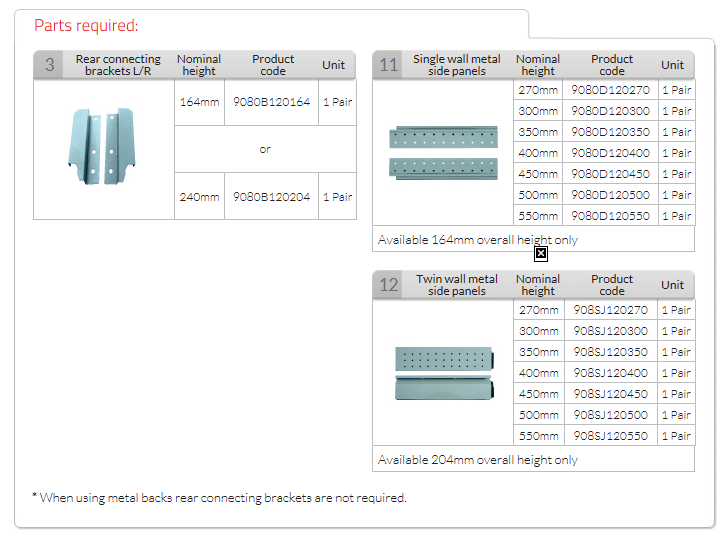Image resolution: width=728 pixels, height=540 pixels.
Task: Click the number 12 part badge
Action: click(x=388, y=285)
